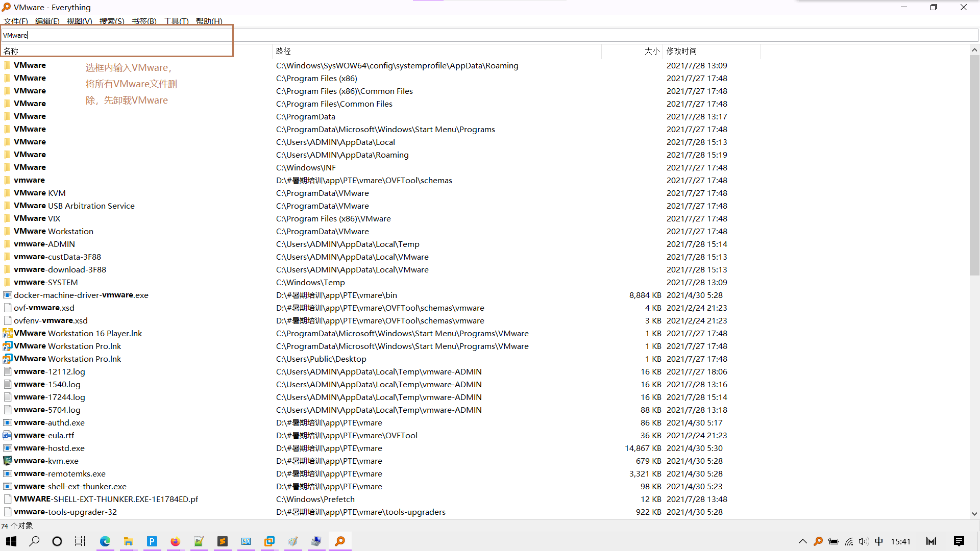Select the vmware-kvm.exe file icon
The height and width of the screenshot is (551, 980).
click(x=8, y=461)
